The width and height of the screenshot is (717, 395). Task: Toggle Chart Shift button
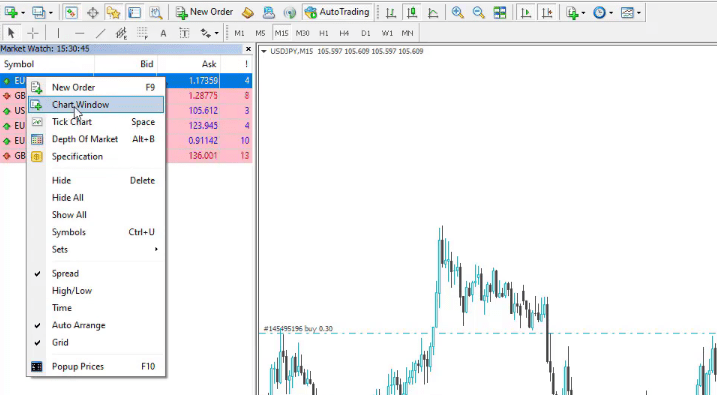pyautogui.click(x=547, y=12)
